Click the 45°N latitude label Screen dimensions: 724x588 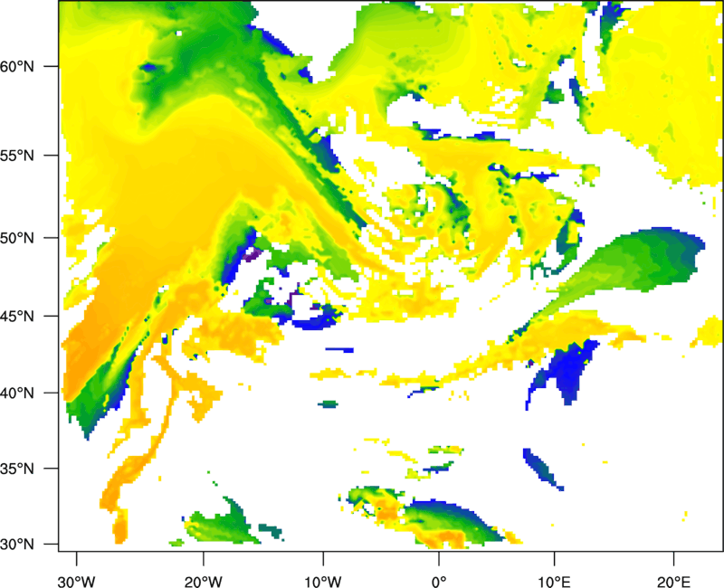(17, 317)
